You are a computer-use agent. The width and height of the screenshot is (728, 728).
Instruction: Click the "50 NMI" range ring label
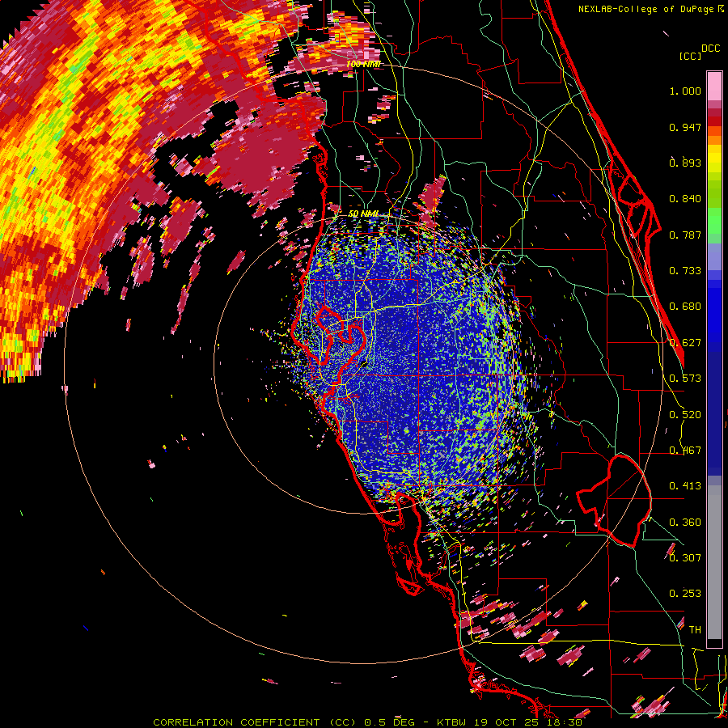click(363, 214)
